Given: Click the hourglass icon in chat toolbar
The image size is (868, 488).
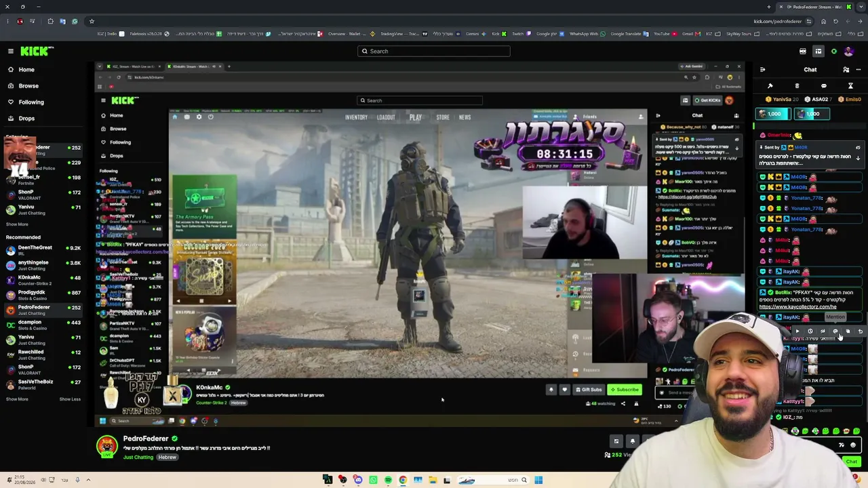Looking at the screenshot, I should pyautogui.click(x=850, y=86).
